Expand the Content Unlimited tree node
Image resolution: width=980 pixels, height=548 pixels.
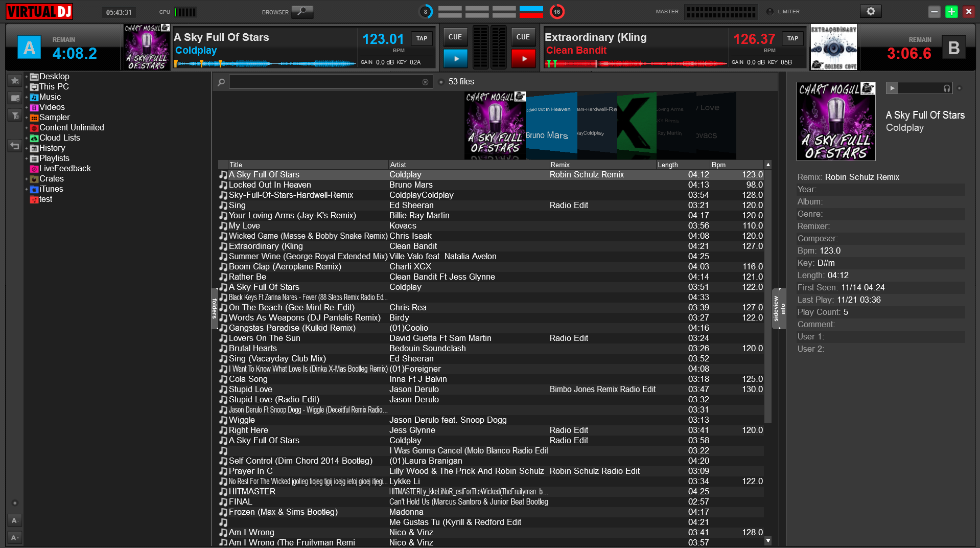click(27, 128)
